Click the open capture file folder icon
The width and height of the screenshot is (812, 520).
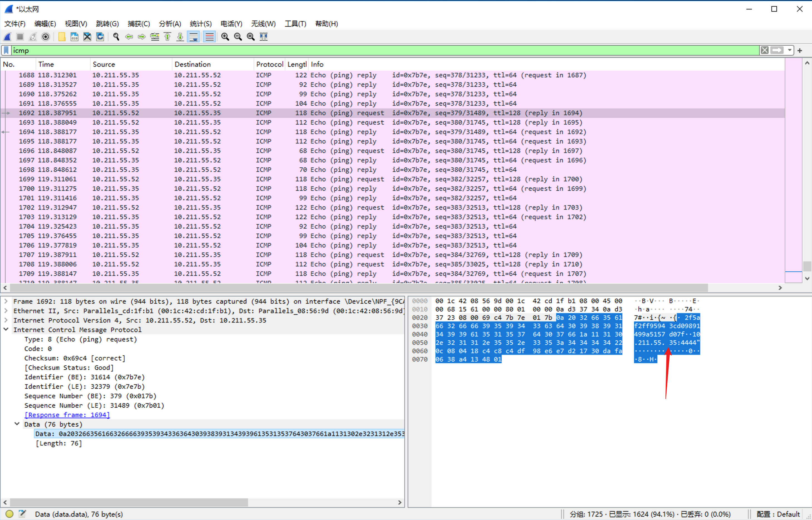[62, 36]
